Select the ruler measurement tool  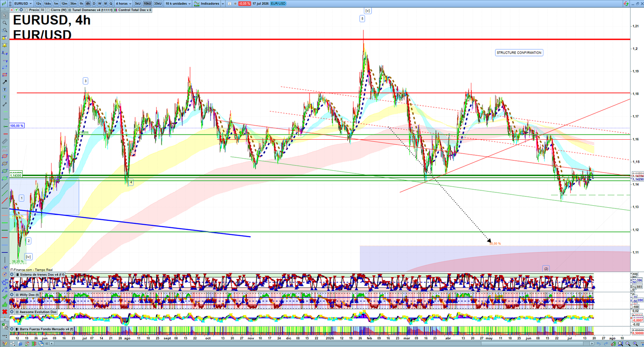(x=4, y=141)
